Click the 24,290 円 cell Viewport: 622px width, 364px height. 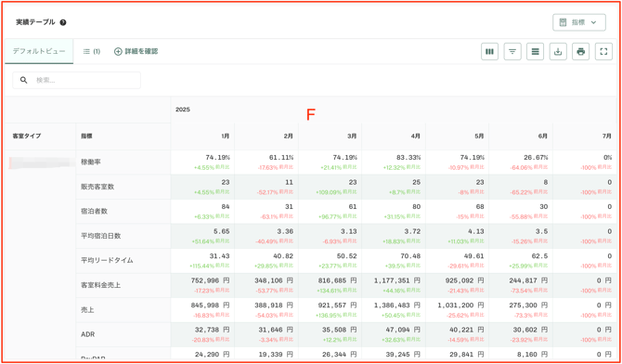(212, 355)
